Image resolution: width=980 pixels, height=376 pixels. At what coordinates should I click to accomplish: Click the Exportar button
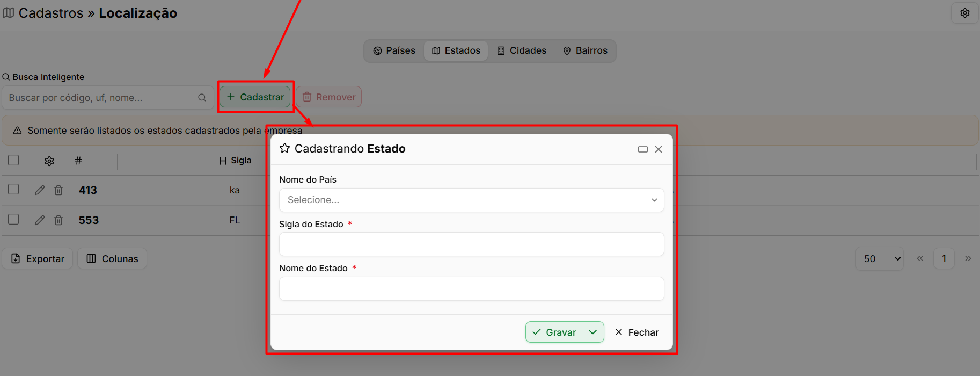coord(38,258)
